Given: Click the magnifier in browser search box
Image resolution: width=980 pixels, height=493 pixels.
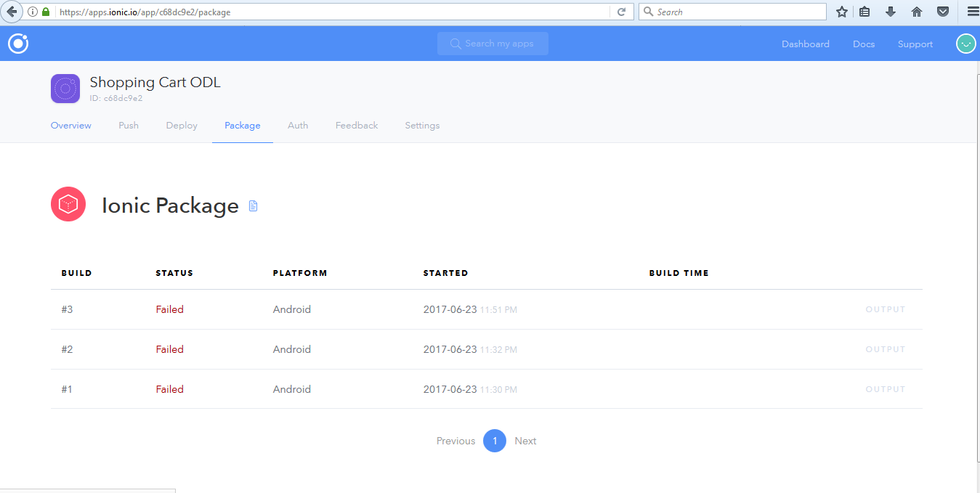Looking at the screenshot, I should point(648,12).
